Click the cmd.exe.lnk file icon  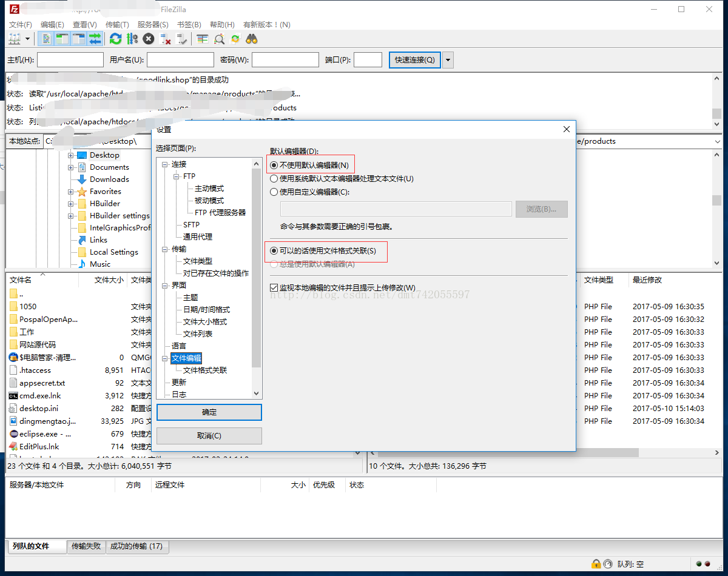[13, 396]
